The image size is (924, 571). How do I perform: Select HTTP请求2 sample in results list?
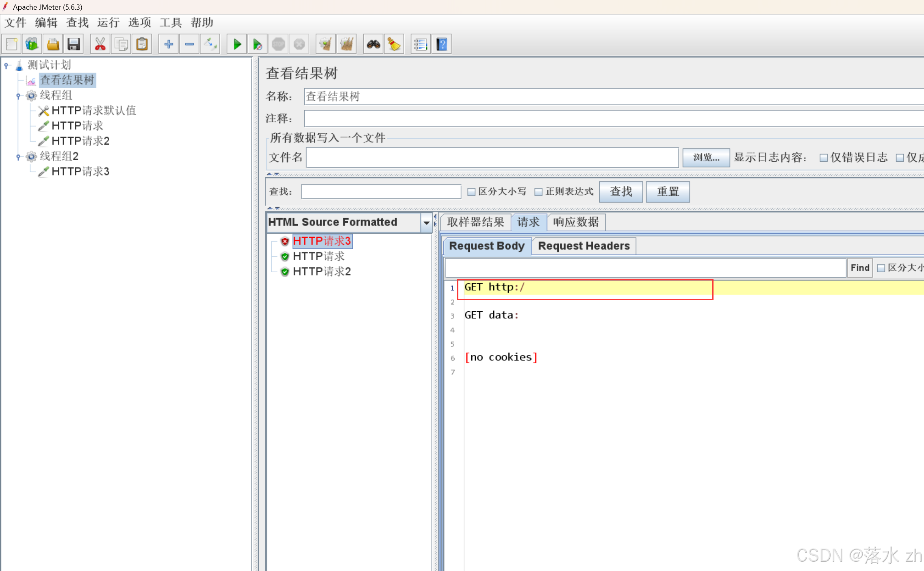tap(322, 271)
